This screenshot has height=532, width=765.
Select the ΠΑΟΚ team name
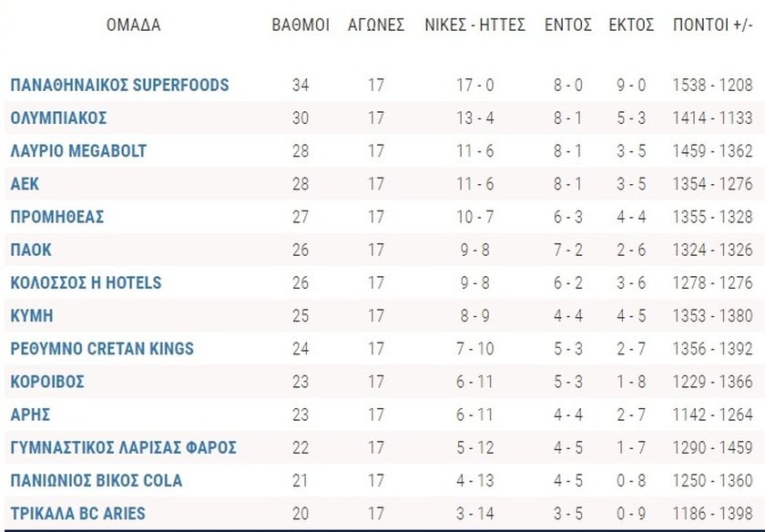coord(31,250)
